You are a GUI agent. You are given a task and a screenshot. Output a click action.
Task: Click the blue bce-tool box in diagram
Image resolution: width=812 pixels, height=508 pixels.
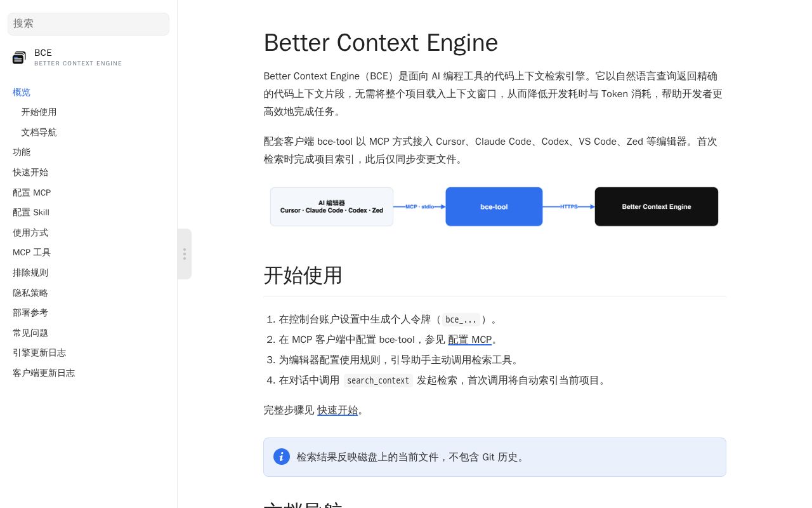pyautogui.click(x=494, y=206)
